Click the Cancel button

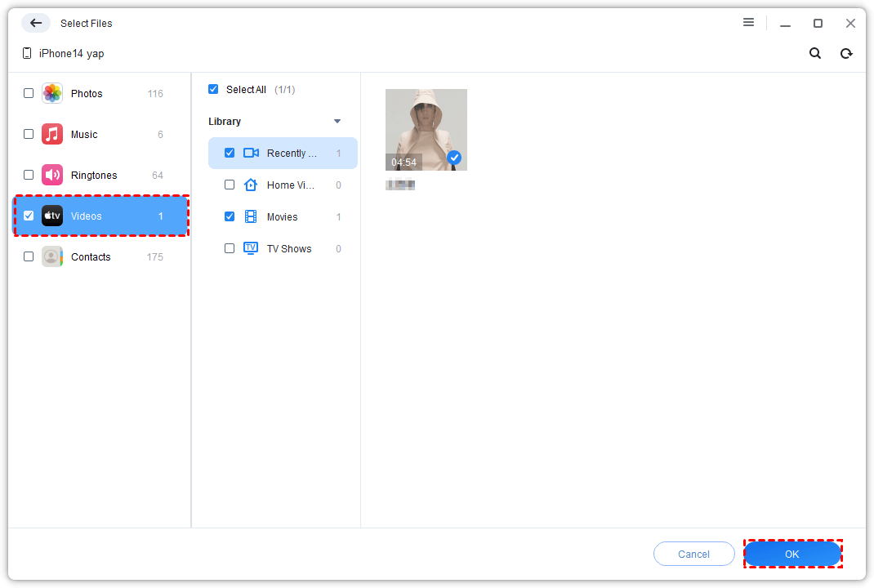pyautogui.click(x=693, y=554)
